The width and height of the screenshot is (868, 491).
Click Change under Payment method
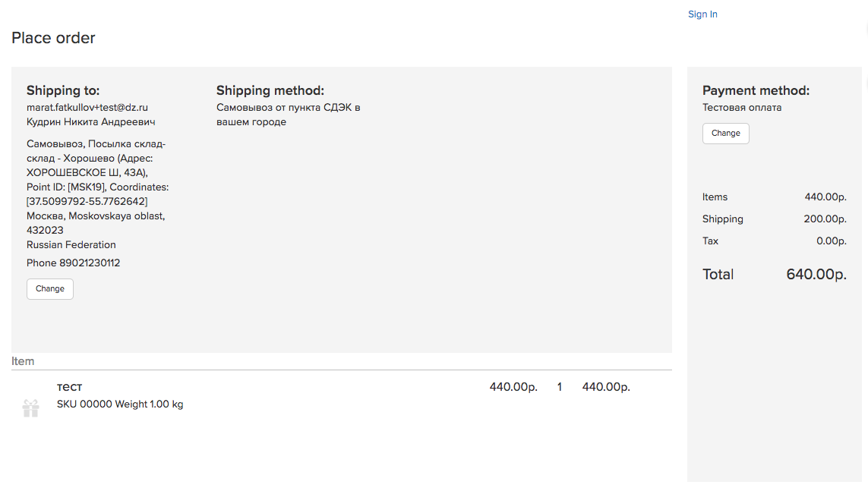pos(726,134)
